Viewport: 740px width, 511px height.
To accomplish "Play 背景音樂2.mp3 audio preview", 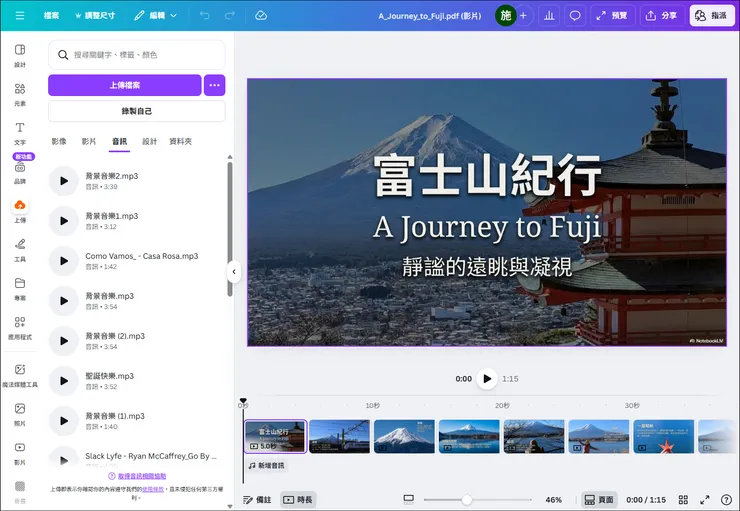I will click(x=64, y=181).
